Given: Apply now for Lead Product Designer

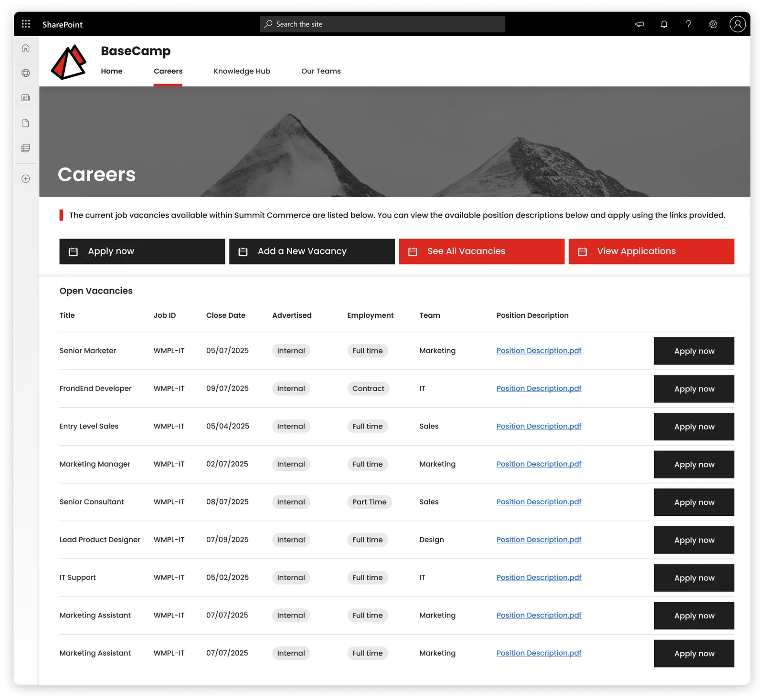Looking at the screenshot, I should (x=694, y=540).
